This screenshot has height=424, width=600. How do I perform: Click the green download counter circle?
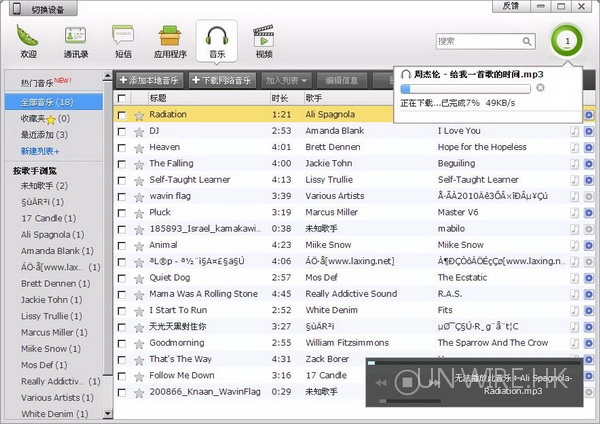point(567,42)
